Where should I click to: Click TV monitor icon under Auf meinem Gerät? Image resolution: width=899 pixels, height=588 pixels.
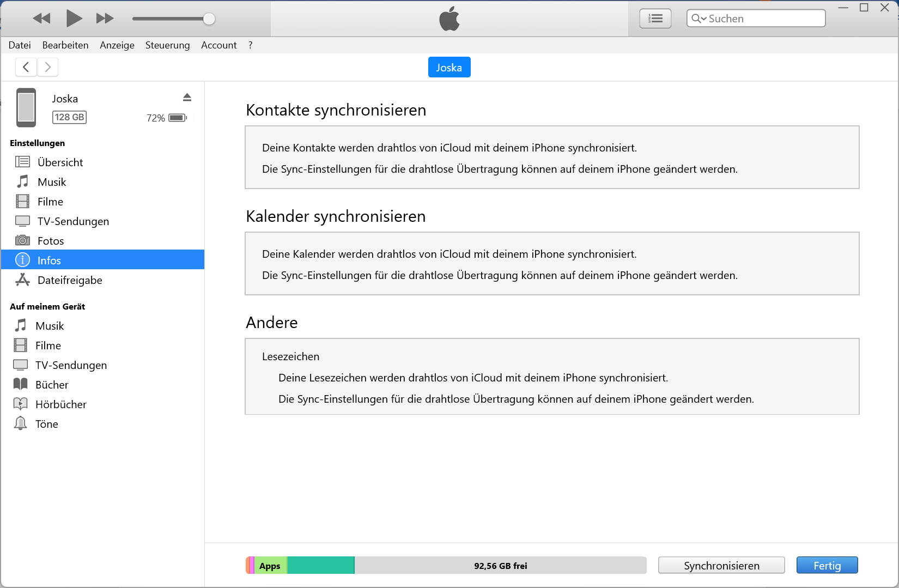pos(20,365)
